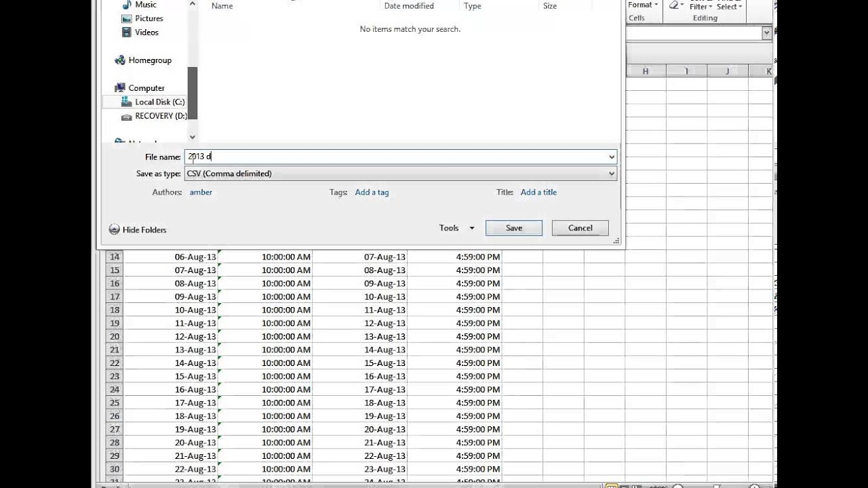Click the Save dialog resize grip corner

[x=616, y=241]
